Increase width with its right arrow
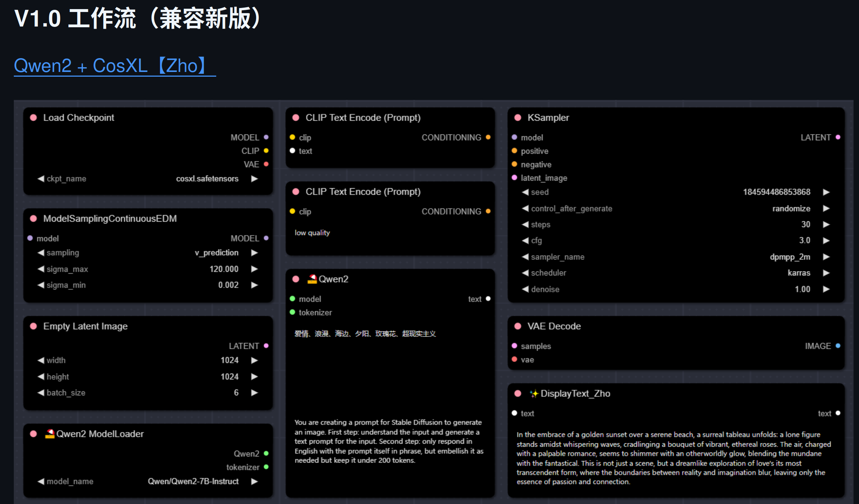The image size is (859, 504). pos(255,360)
